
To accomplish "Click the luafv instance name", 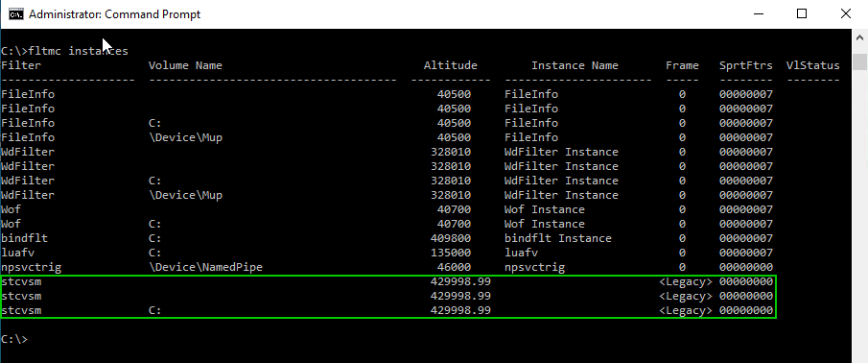I will (521, 253).
